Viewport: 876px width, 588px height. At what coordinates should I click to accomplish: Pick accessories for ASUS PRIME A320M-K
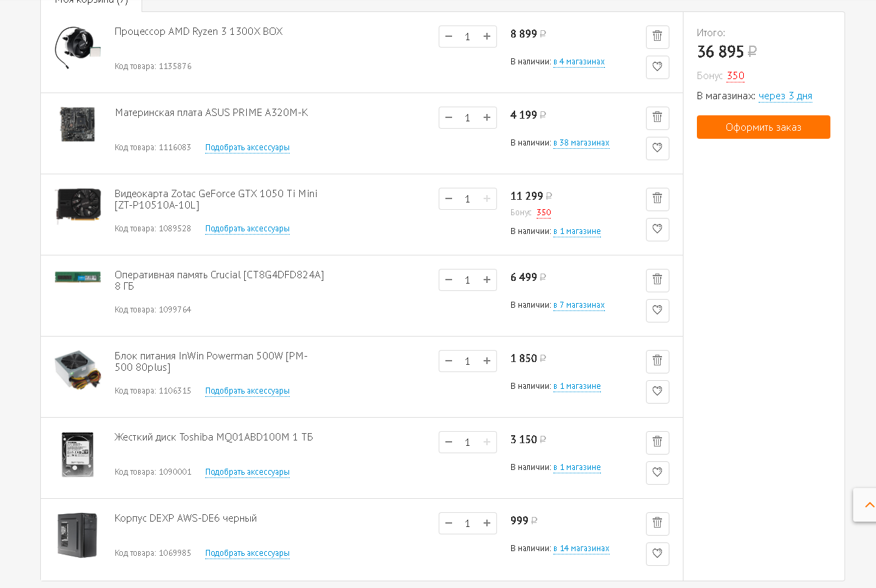click(248, 148)
